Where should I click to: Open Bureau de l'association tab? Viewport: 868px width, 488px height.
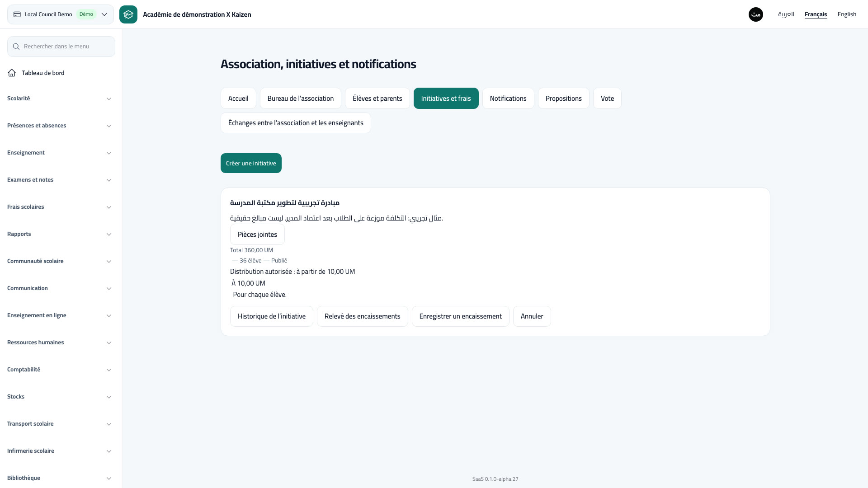click(x=301, y=98)
